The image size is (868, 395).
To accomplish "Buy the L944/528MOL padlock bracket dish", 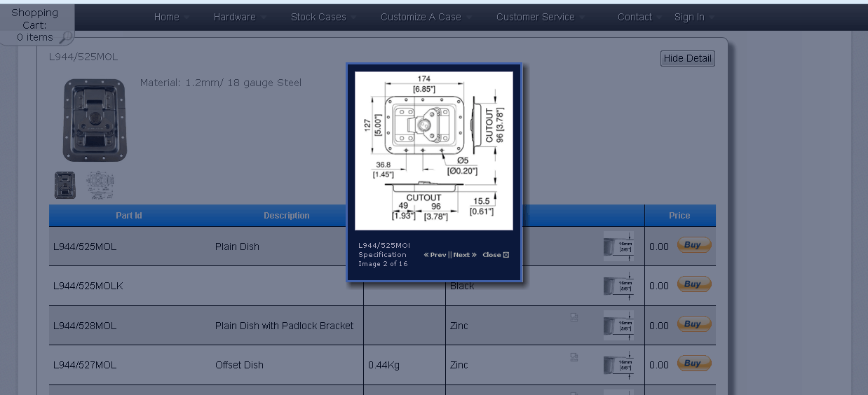I will 693,324.
